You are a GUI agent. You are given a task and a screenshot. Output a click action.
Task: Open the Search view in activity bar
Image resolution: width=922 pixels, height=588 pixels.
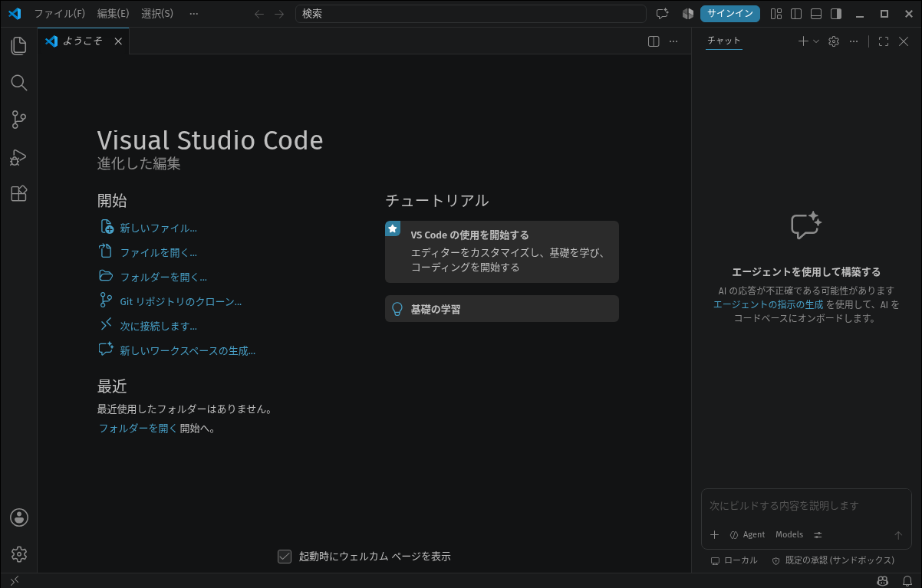pyautogui.click(x=19, y=83)
